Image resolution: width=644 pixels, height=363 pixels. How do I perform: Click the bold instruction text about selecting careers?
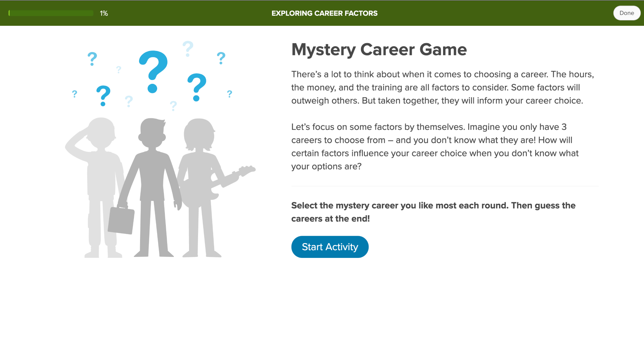pos(433,212)
